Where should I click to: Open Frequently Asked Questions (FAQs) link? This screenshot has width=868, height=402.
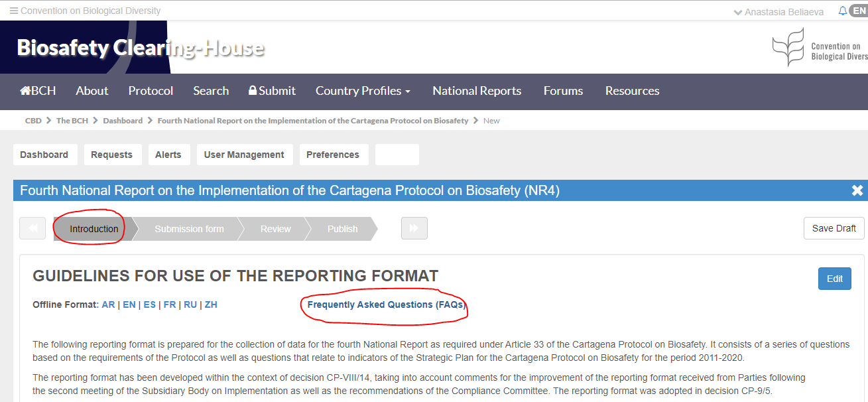(386, 304)
